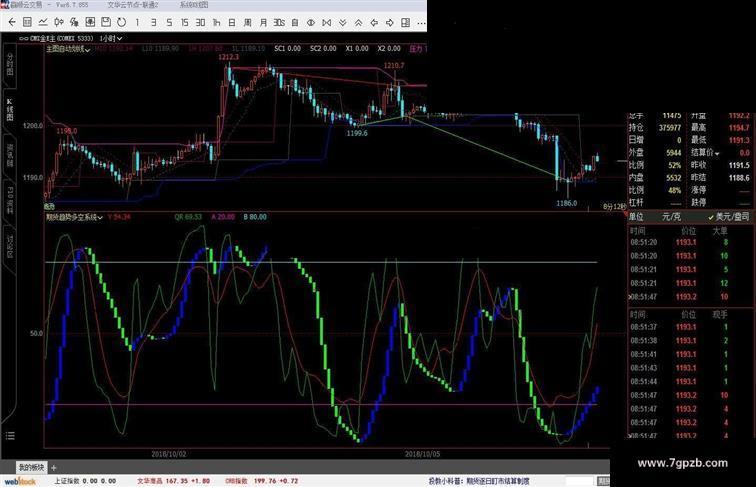Click the save floppy disk icon
This screenshot has height=487, width=756.
pyautogui.click(x=106, y=22)
